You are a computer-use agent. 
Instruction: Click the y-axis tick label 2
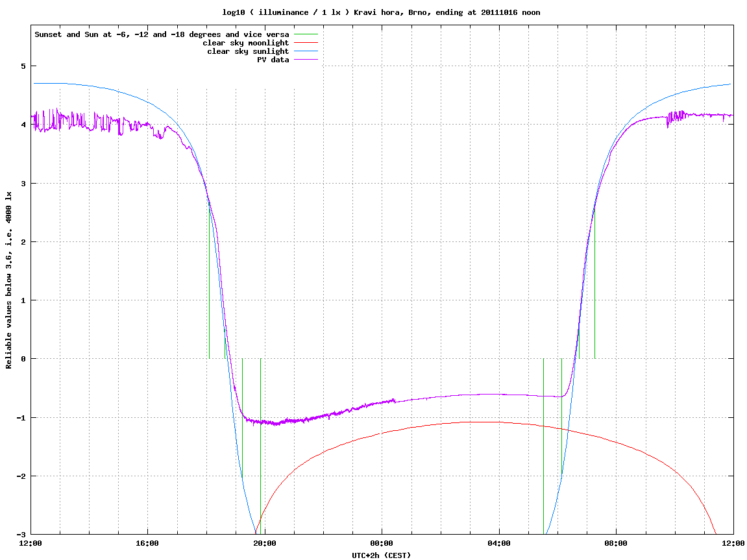[x=23, y=242]
